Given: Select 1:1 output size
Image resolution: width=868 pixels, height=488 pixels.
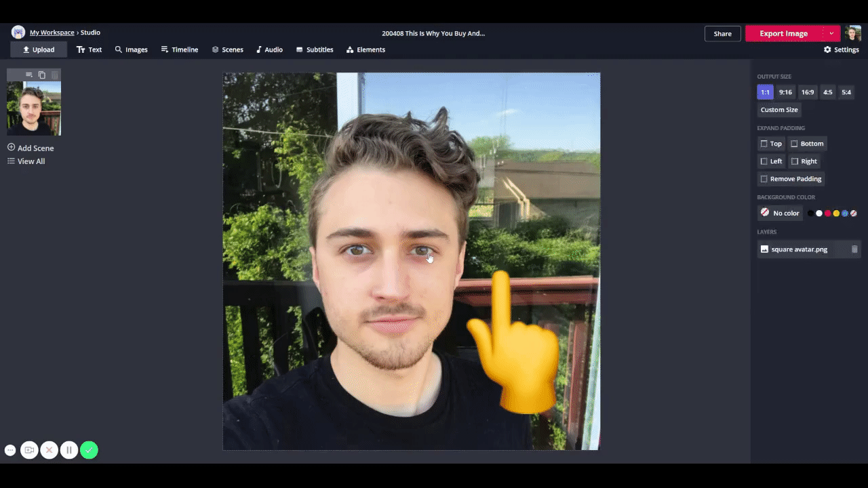Looking at the screenshot, I should [765, 92].
